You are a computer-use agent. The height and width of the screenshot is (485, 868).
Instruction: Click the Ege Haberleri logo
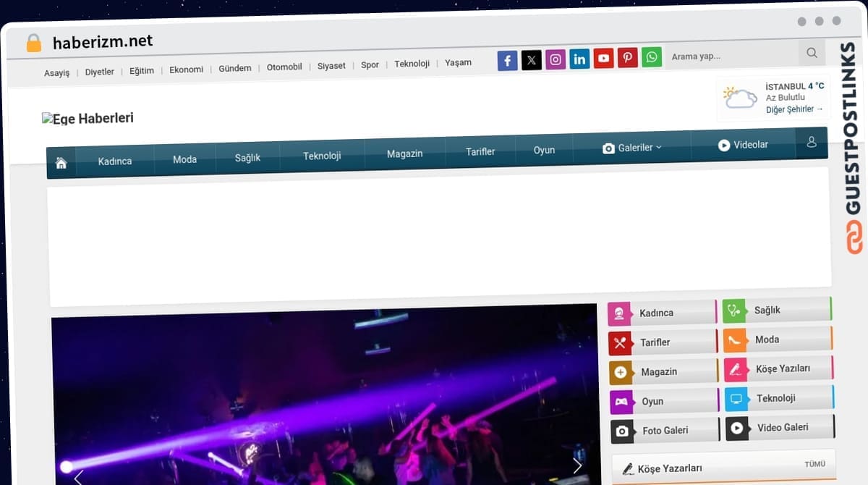pyautogui.click(x=88, y=119)
